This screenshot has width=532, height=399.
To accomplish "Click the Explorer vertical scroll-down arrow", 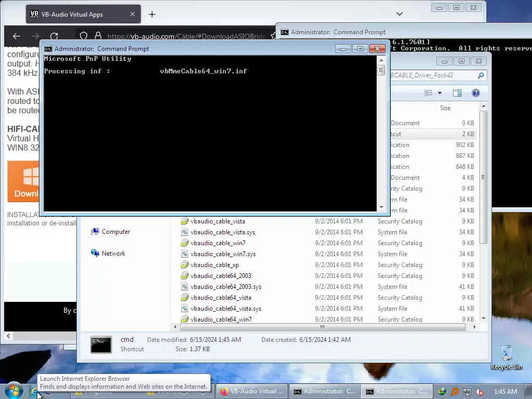I will pyautogui.click(x=484, y=318).
